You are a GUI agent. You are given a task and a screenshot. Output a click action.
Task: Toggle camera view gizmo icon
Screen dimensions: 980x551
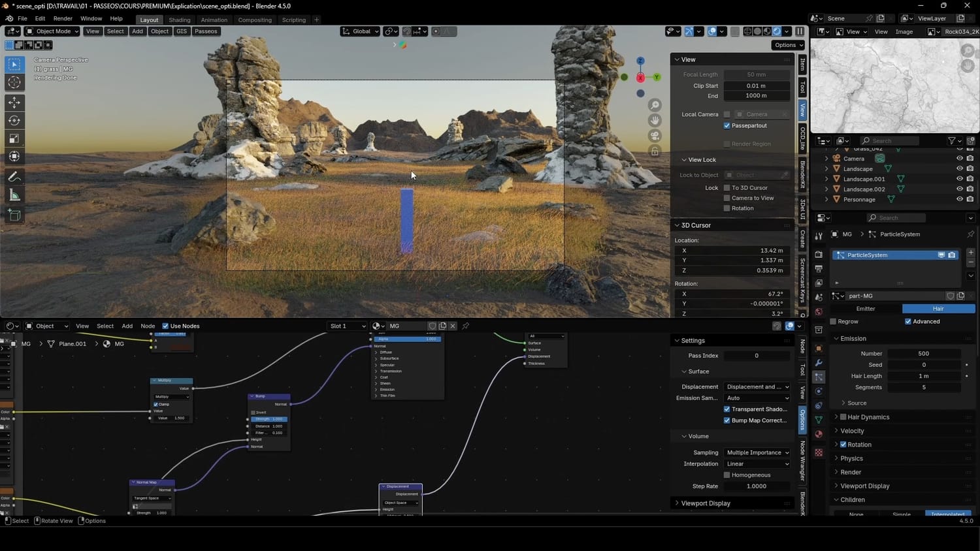tap(655, 136)
